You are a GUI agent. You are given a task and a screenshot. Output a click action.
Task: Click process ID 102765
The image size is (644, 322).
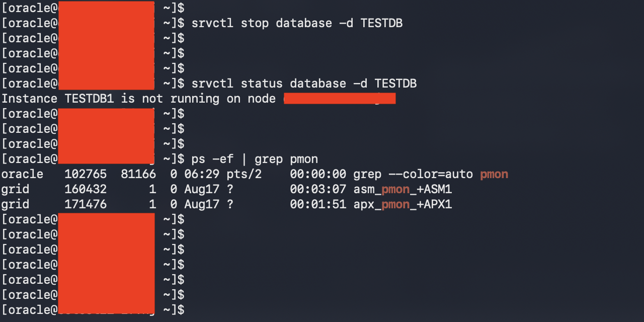tap(86, 174)
